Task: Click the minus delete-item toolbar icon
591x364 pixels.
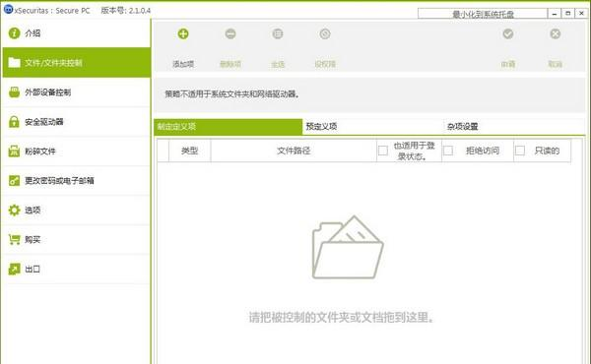Action: [x=230, y=33]
